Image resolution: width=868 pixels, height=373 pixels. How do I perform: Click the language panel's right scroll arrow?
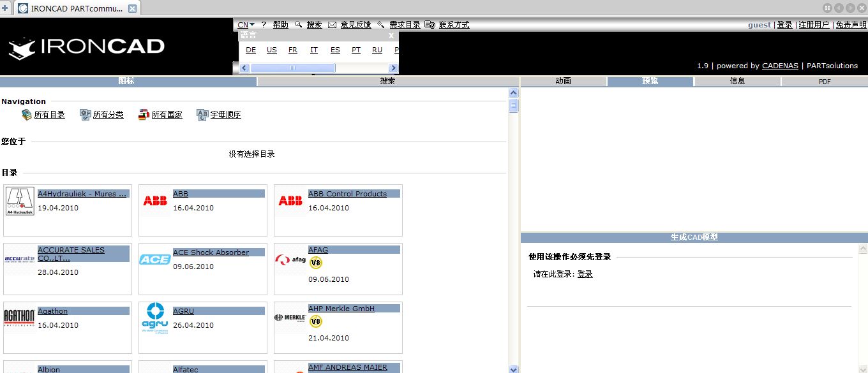394,67
